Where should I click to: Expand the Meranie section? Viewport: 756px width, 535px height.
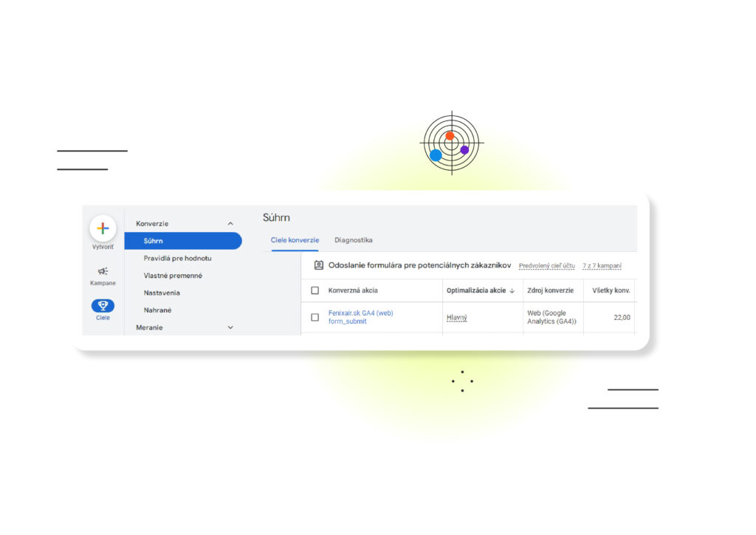pyautogui.click(x=230, y=327)
